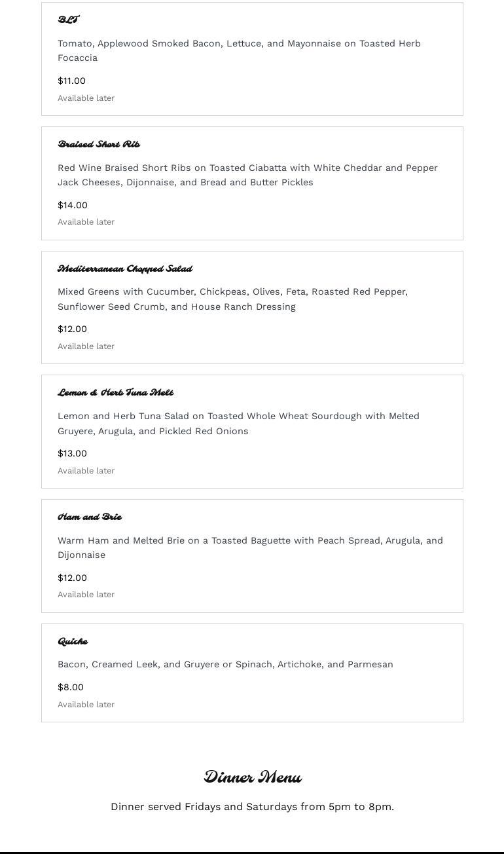Click "Available later" under Mediterranean Chopped Salad
Viewport: 504px width, 854px height.
(x=86, y=346)
